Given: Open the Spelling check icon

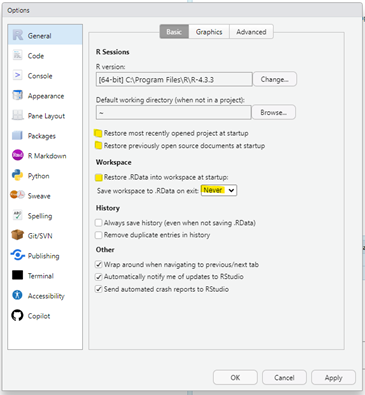Looking at the screenshot, I should [x=17, y=215].
